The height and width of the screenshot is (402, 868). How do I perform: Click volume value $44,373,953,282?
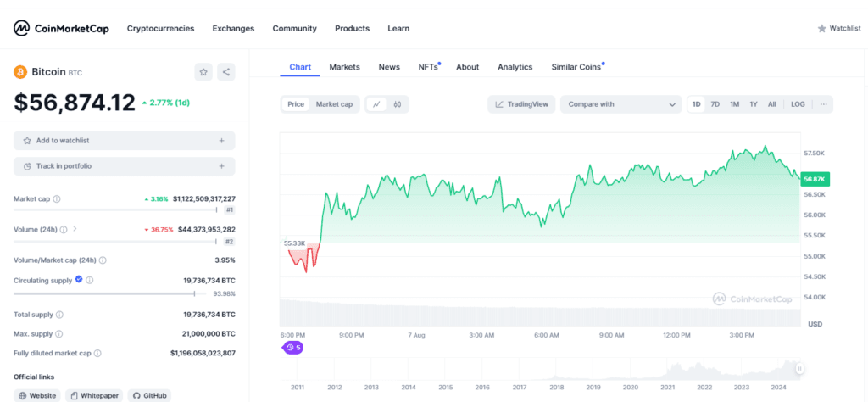pyautogui.click(x=207, y=229)
